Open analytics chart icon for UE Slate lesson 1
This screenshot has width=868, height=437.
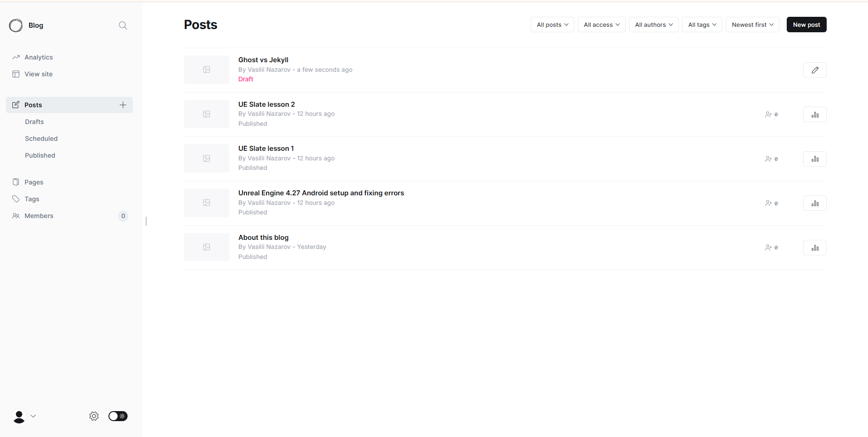pyautogui.click(x=814, y=159)
